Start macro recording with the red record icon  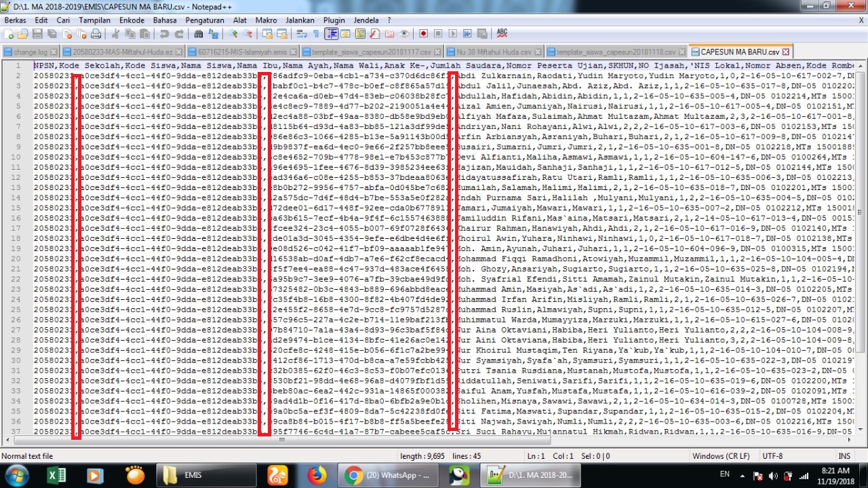click(423, 34)
